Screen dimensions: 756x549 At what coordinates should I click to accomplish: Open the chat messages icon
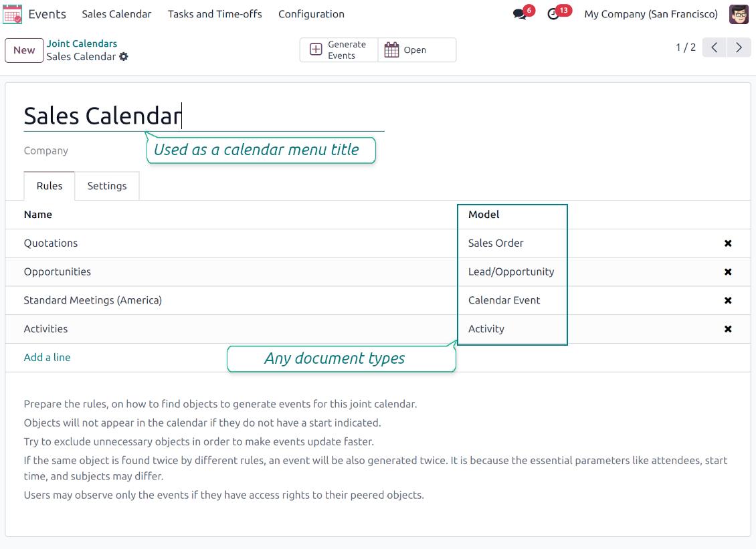coord(519,14)
